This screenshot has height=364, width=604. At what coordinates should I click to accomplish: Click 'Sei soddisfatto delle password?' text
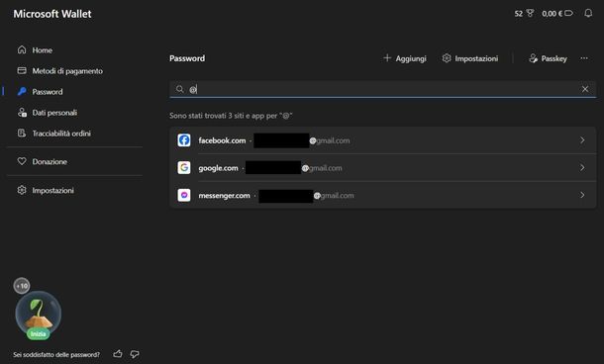click(x=56, y=354)
